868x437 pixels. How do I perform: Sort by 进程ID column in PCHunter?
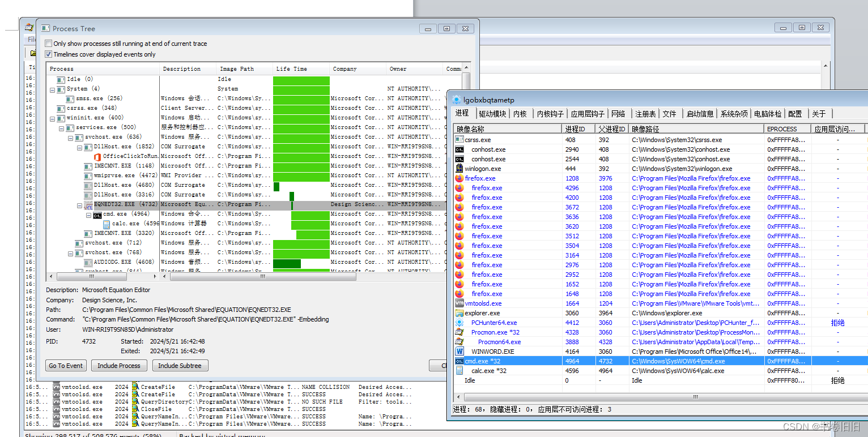[x=578, y=129]
